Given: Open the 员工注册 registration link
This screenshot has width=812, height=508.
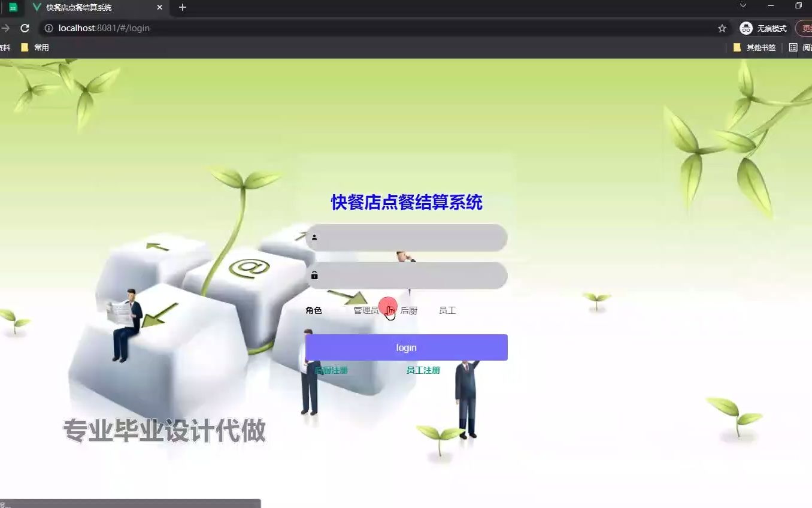Looking at the screenshot, I should pyautogui.click(x=423, y=370).
